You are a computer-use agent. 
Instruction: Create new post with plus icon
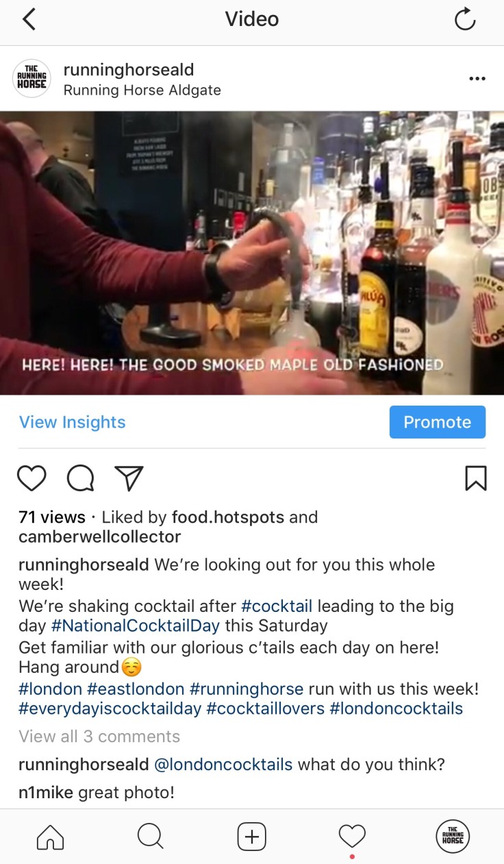point(251,837)
